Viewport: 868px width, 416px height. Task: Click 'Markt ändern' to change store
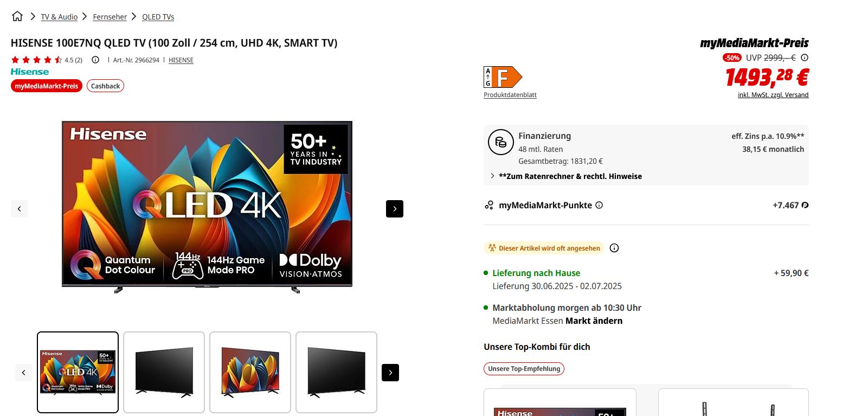point(594,321)
